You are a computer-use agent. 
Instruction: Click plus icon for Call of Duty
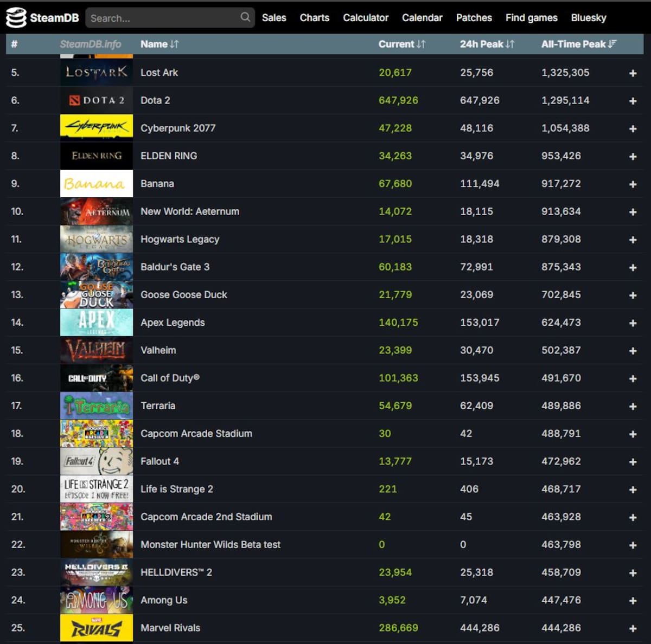coord(633,378)
